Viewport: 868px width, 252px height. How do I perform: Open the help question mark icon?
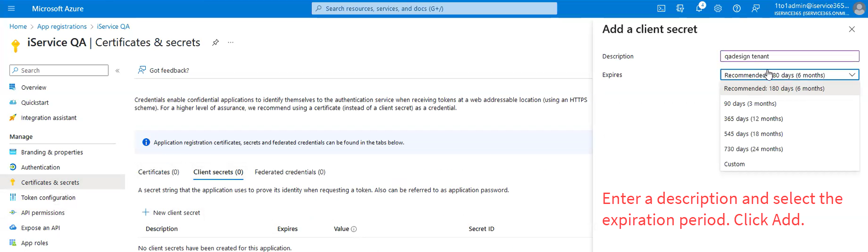pos(737,9)
